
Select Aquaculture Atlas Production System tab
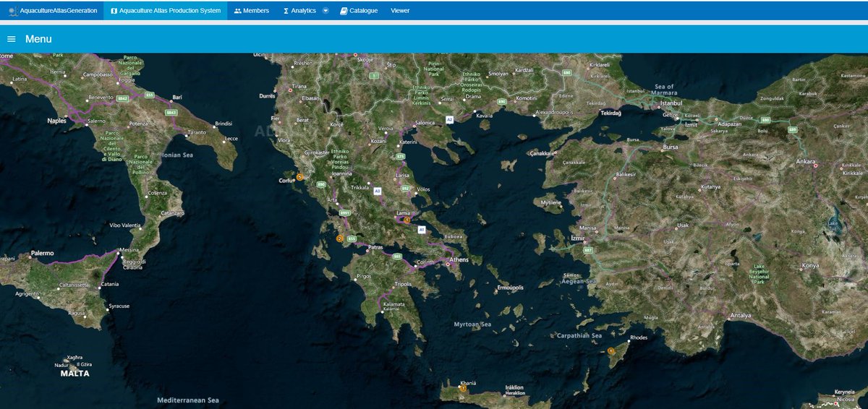tap(165, 11)
